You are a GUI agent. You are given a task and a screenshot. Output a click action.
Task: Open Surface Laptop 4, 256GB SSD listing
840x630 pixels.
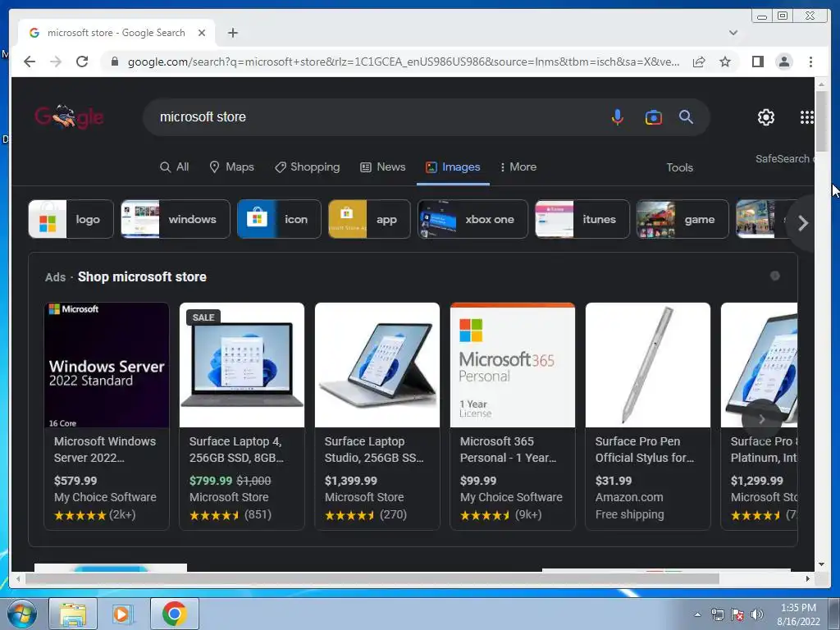(237, 450)
